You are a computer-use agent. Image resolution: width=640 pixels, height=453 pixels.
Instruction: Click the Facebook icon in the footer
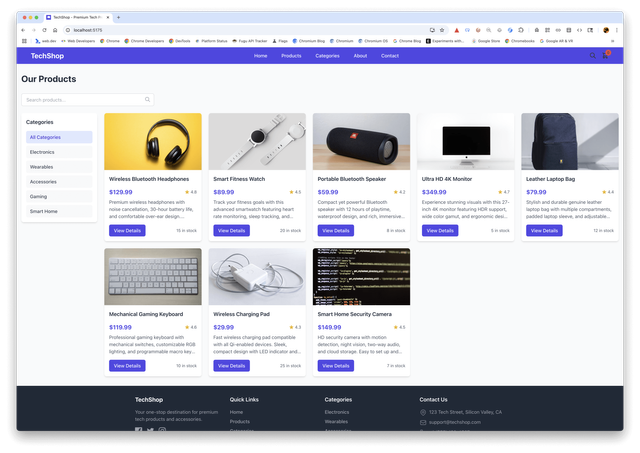point(139,429)
